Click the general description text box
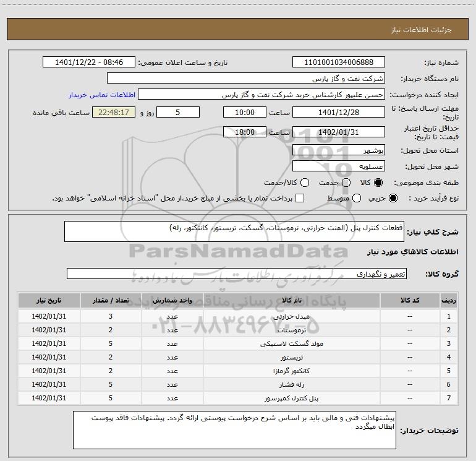 [x=234, y=231]
